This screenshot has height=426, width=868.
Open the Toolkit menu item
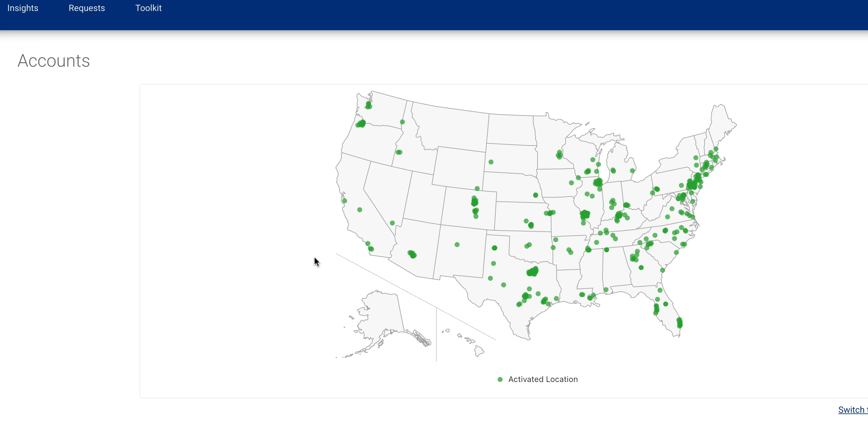pos(148,8)
